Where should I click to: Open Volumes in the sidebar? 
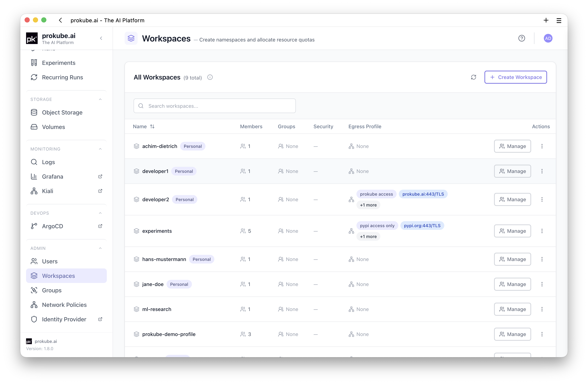tap(66, 127)
